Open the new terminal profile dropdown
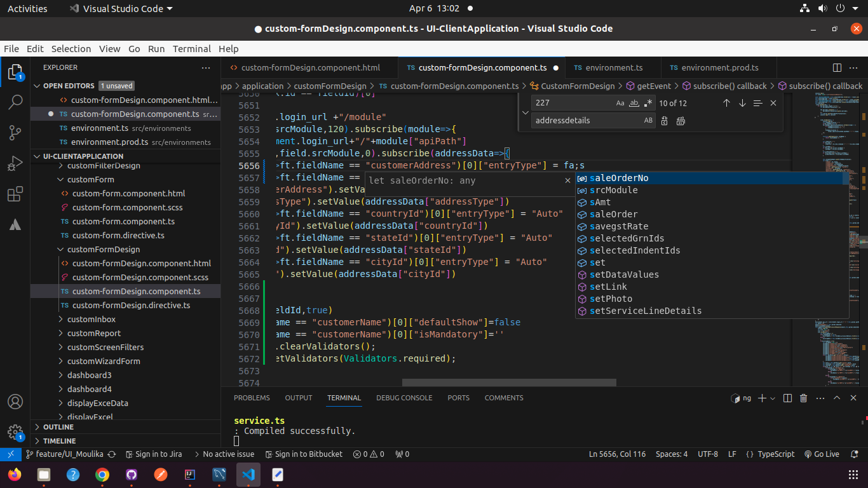Screen dimensions: 868x488 coord(773,398)
